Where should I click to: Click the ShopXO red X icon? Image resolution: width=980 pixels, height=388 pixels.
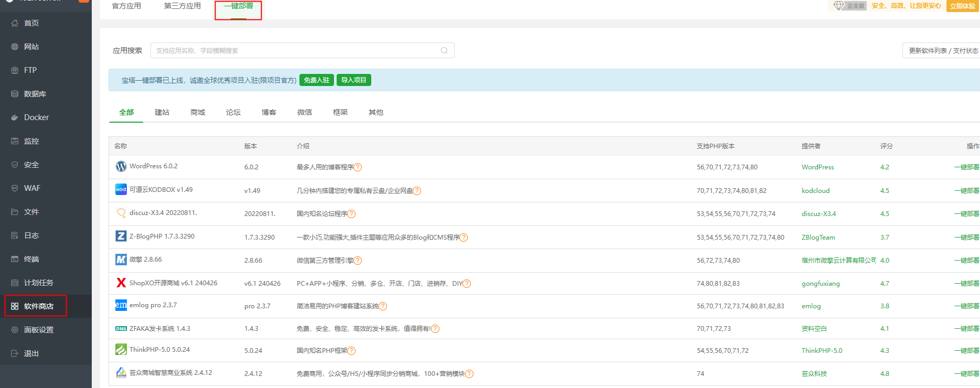point(121,283)
